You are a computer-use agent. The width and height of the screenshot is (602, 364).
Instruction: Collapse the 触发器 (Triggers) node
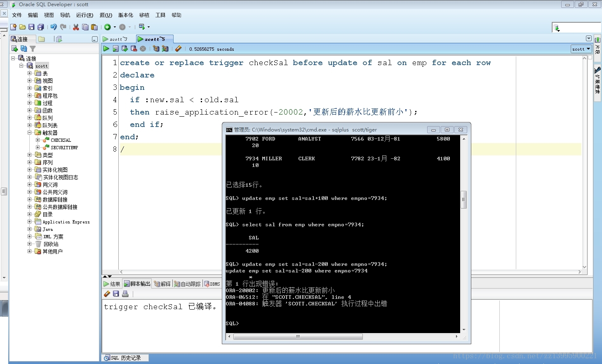tap(30, 133)
